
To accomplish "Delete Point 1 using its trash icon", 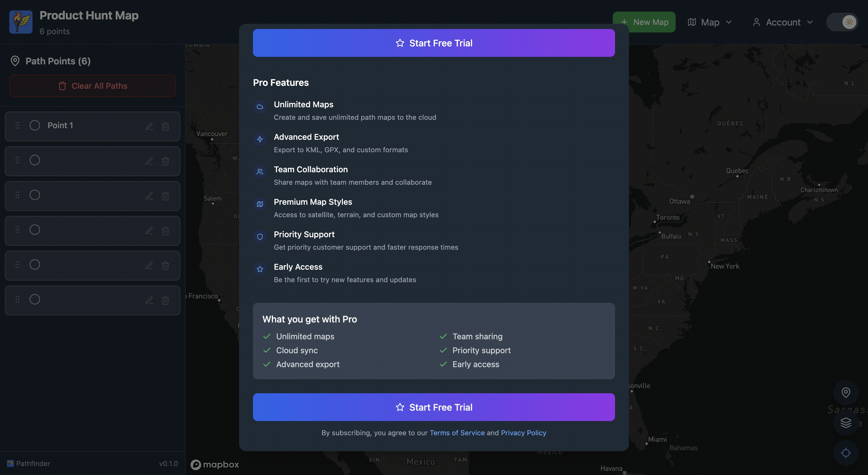I will pos(165,126).
